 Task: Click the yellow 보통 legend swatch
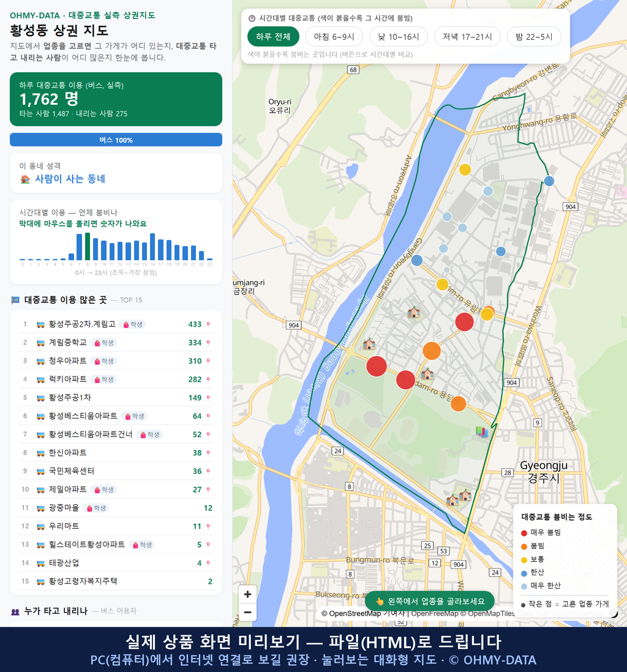coord(524,560)
